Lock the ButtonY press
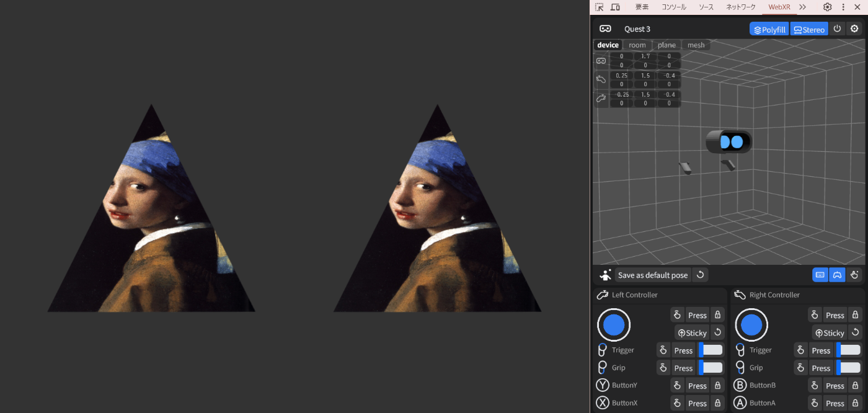This screenshot has width=868, height=413. 717,385
